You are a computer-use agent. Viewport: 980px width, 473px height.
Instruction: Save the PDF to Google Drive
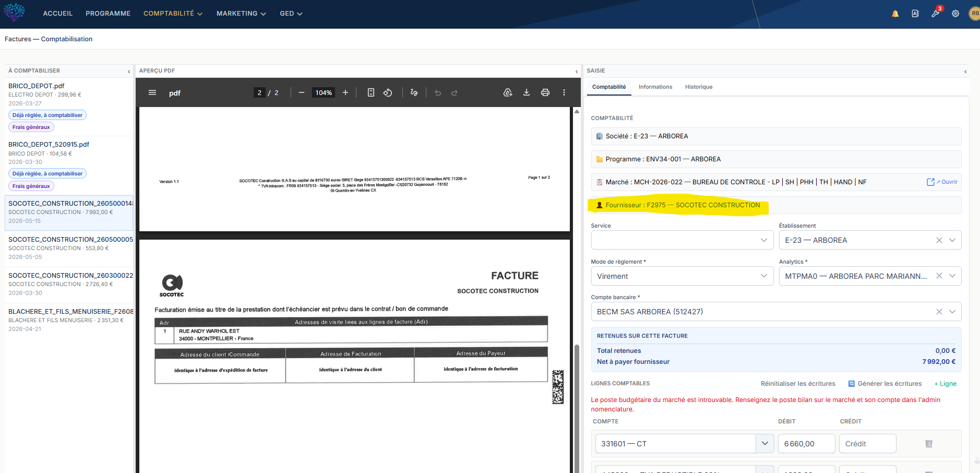tap(508, 92)
